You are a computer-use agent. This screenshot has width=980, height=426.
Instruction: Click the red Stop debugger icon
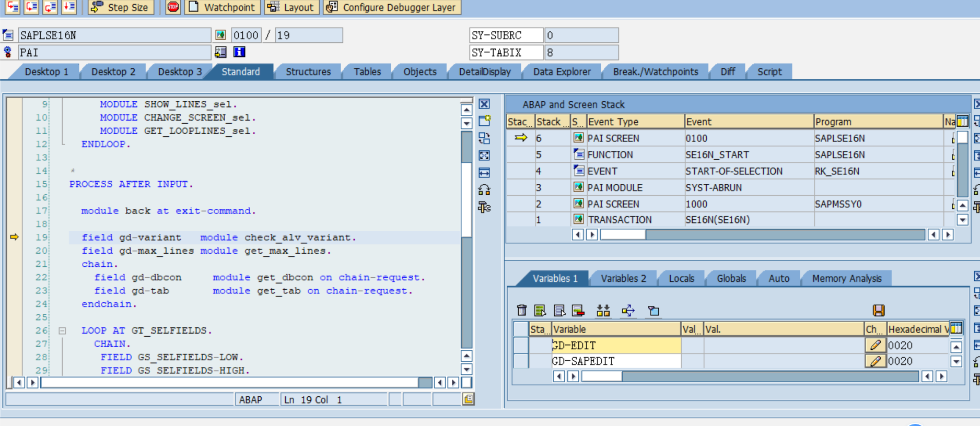tap(173, 7)
